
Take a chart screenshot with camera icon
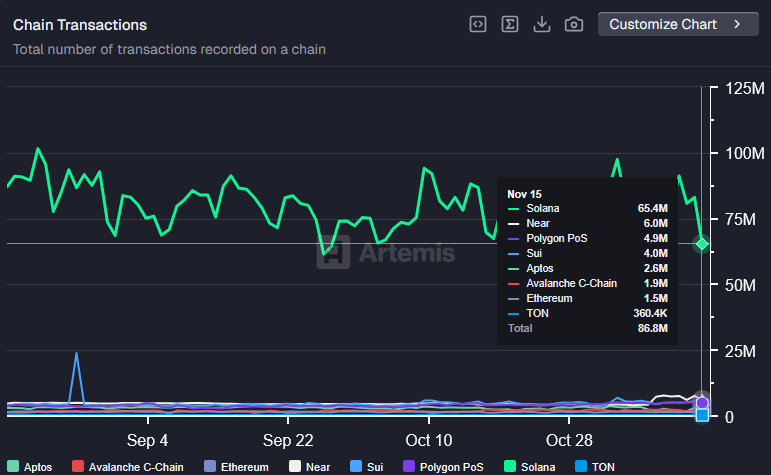[574, 24]
